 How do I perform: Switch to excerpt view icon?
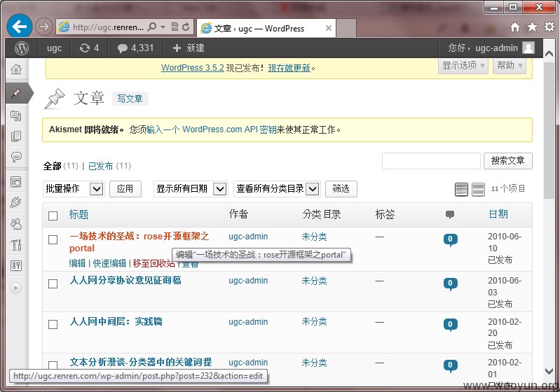pos(478,190)
